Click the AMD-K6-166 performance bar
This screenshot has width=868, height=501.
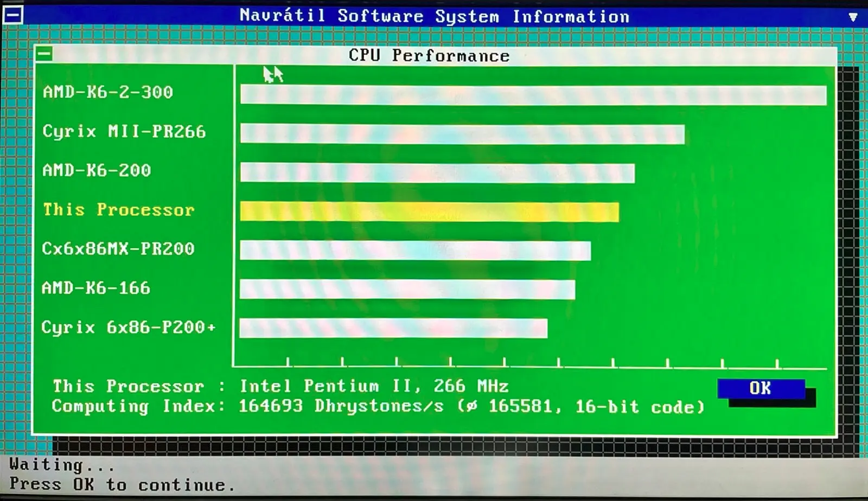[407, 289]
